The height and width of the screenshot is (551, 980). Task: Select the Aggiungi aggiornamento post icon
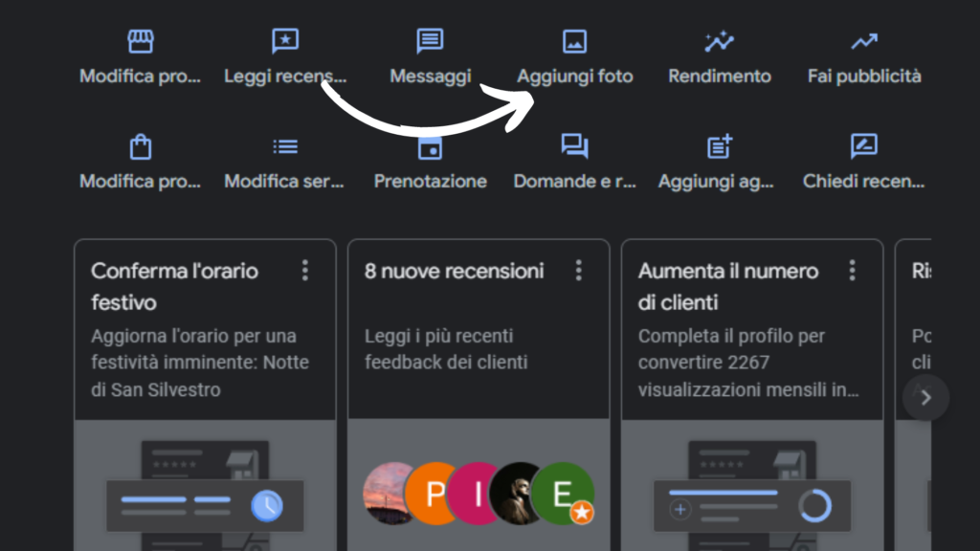(719, 146)
